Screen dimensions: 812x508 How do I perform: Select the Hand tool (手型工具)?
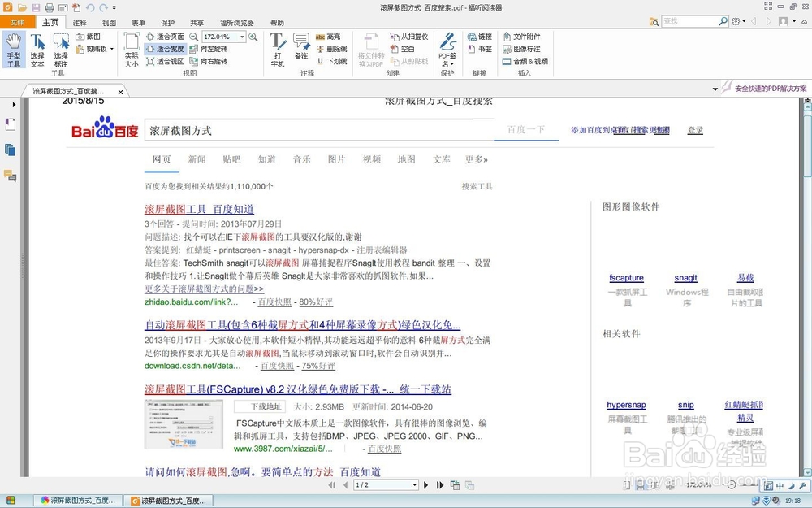point(14,50)
